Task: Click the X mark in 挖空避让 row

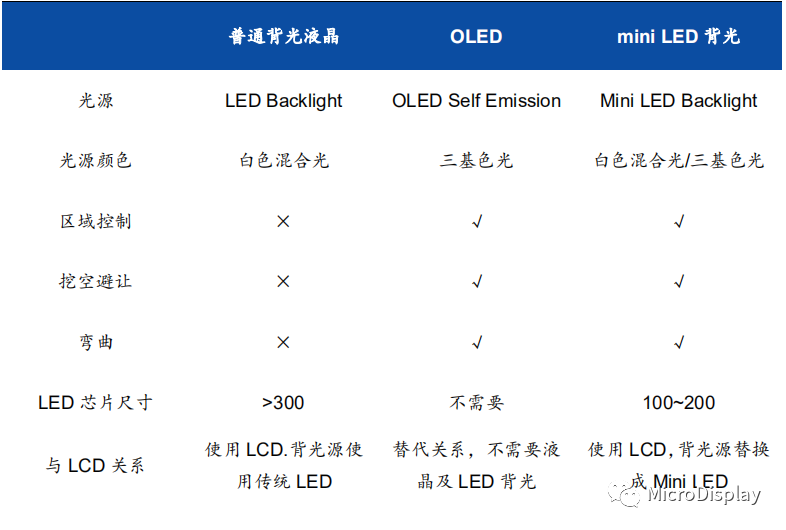Action: [283, 281]
